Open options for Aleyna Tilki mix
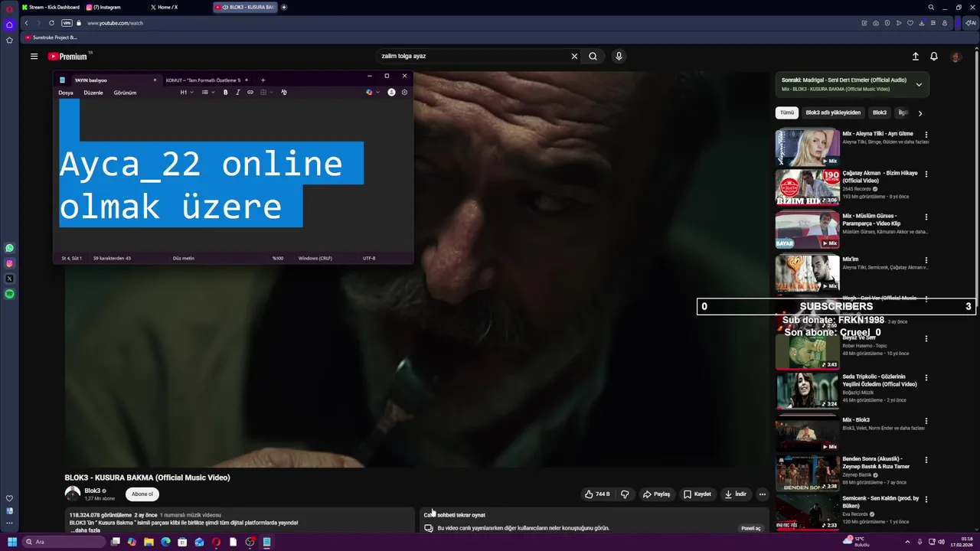980x551 pixels. coord(926,135)
